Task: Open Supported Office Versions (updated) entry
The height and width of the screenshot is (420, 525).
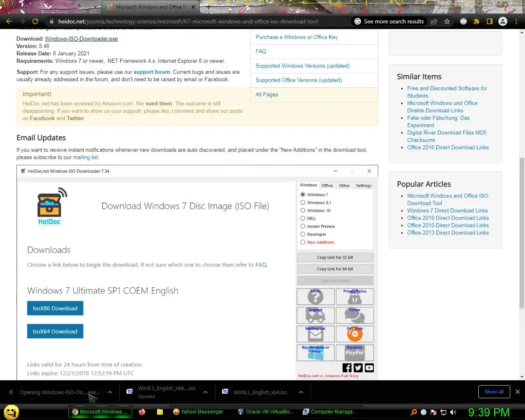Action: (299, 80)
